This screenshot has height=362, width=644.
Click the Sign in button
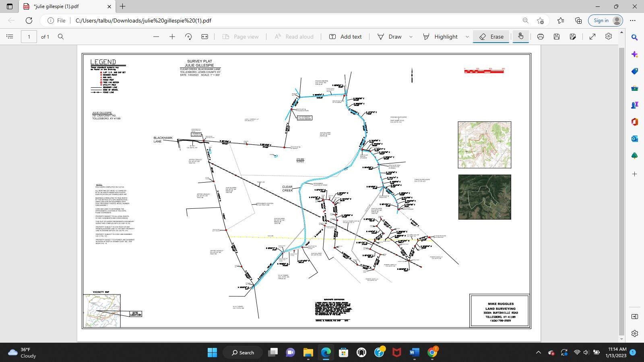pos(602,20)
